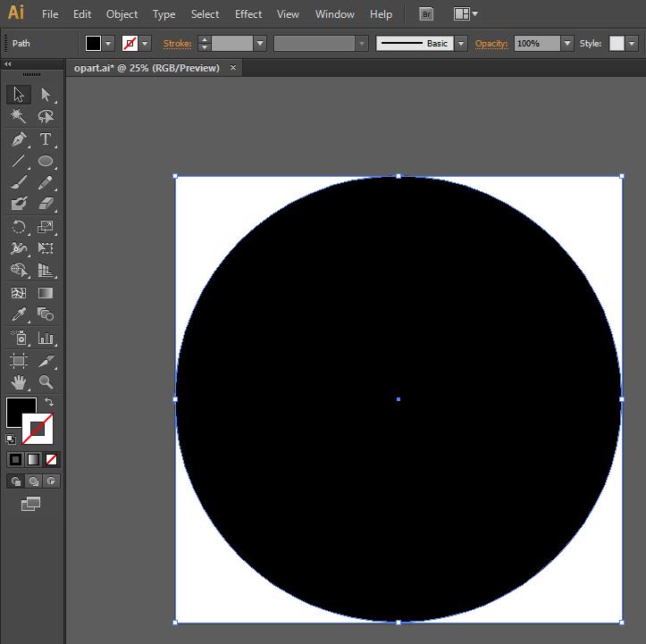Select the Pen tool
Screen dimensions: 646x644
coord(19,139)
